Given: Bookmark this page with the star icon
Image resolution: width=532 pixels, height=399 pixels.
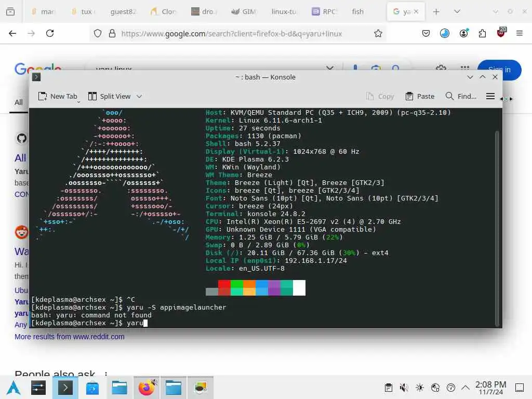Looking at the screenshot, I should (x=378, y=33).
